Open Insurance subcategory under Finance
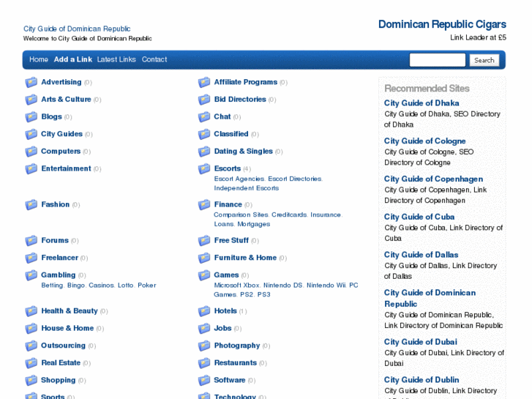Screen dimensions: 532x399 [326, 215]
